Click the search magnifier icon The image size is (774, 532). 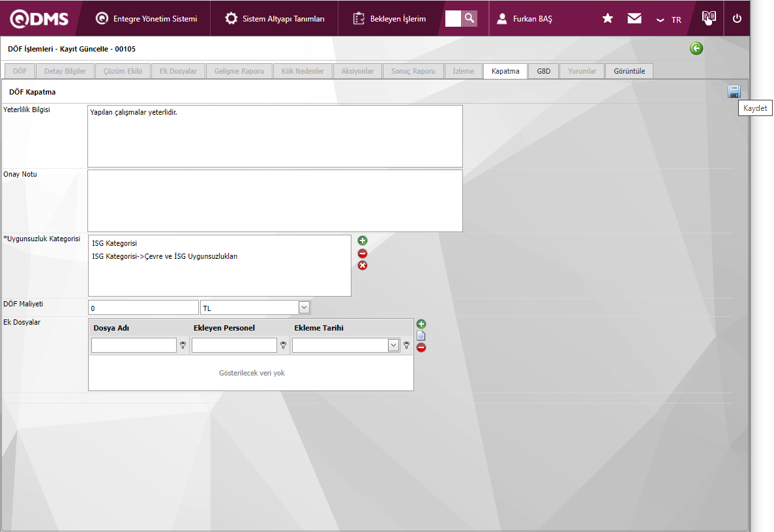click(x=469, y=18)
